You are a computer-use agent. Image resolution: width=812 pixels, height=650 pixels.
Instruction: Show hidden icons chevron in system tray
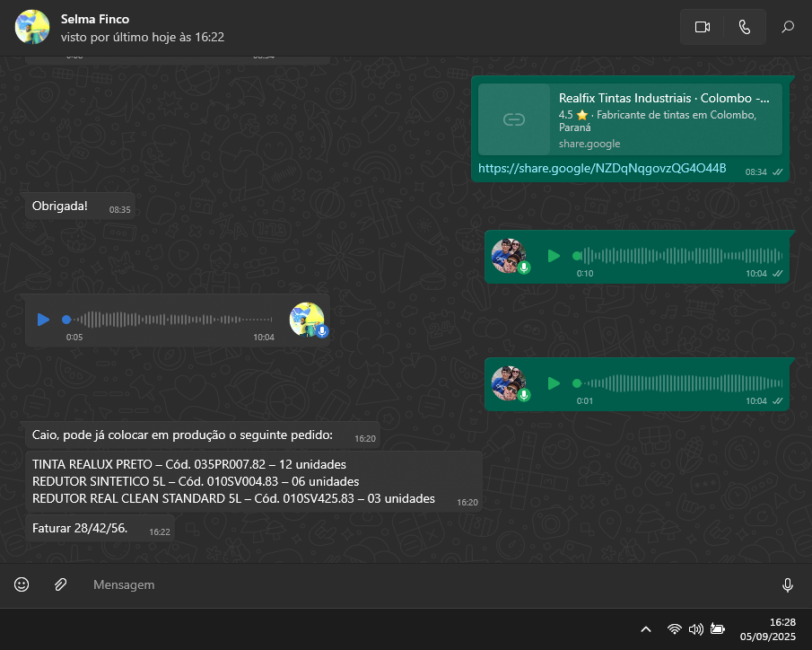pyautogui.click(x=645, y=628)
